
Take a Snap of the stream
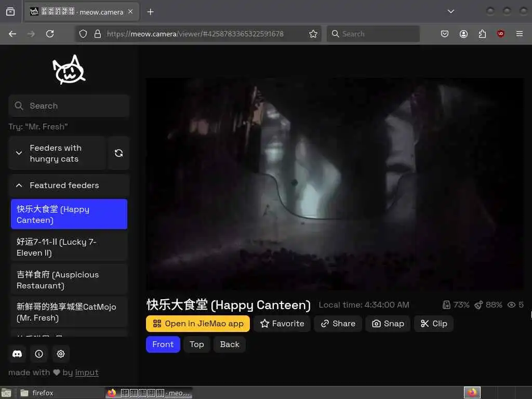click(x=388, y=324)
